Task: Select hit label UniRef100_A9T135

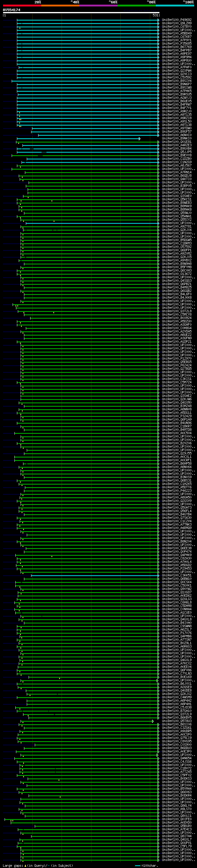Action: point(177,115)
